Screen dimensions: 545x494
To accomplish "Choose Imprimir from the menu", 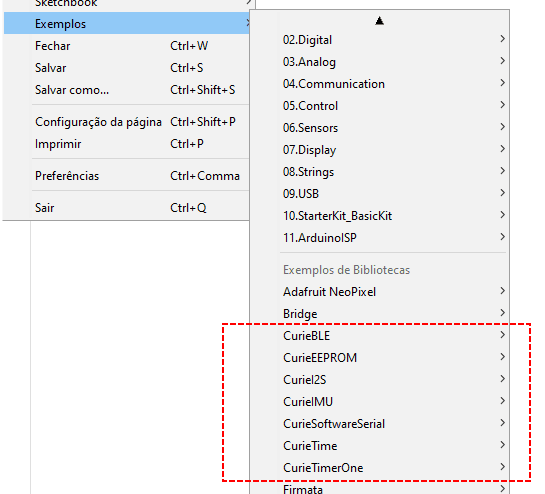I will [127, 144].
